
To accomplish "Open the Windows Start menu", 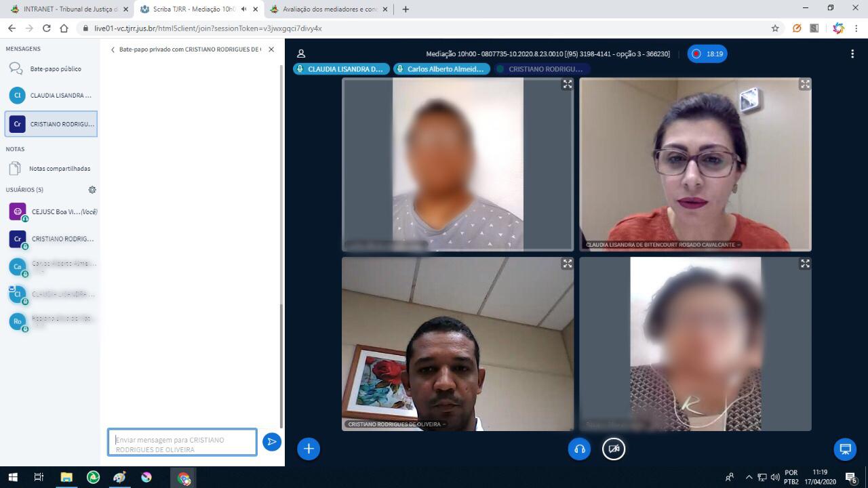I will tap(12, 477).
